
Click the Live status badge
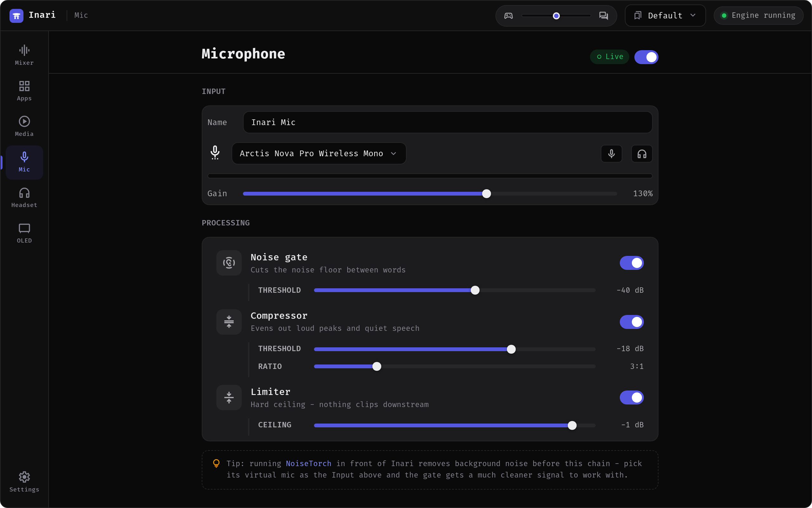click(x=609, y=57)
